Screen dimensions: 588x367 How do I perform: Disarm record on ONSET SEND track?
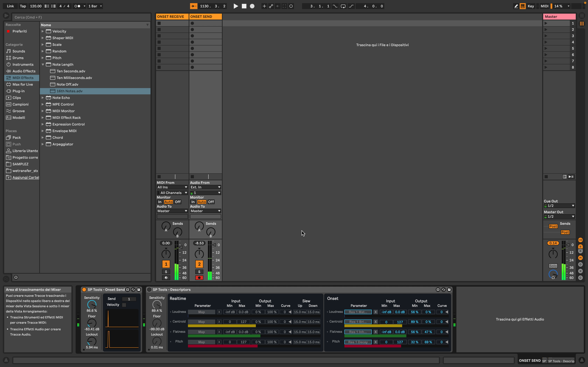click(199, 278)
